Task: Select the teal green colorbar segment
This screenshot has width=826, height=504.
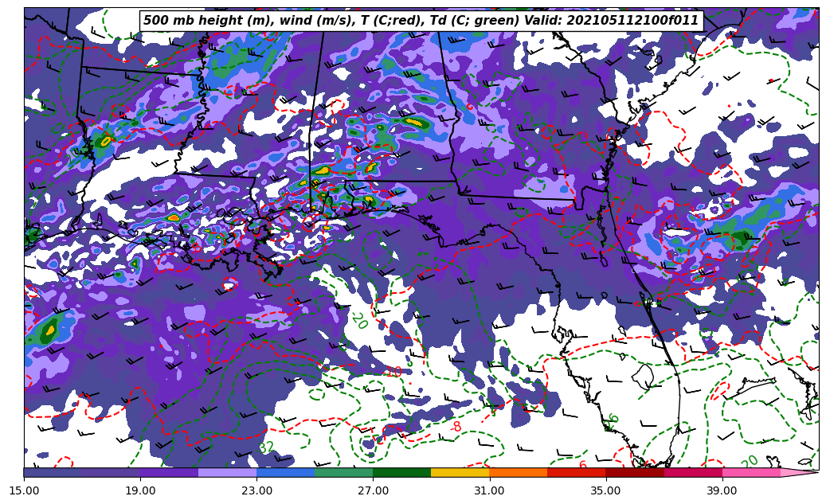Action: 344,472
